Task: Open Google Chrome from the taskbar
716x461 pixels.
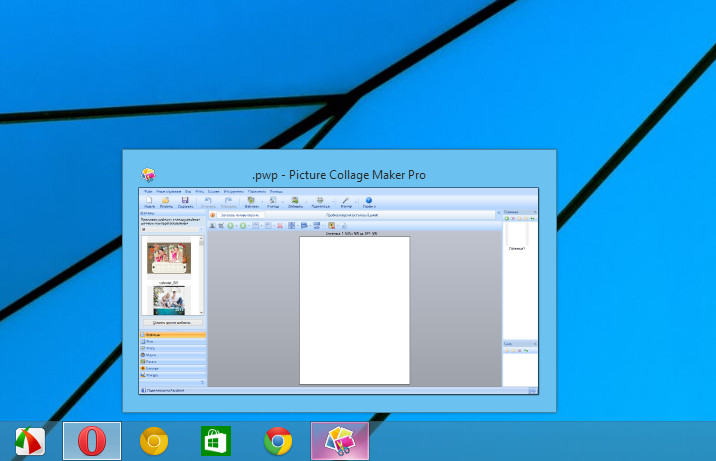Action: [x=278, y=441]
